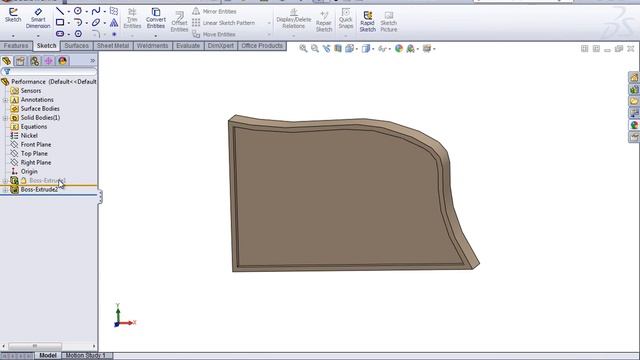This screenshot has height=360, width=640.
Task: Click Linear Sketch Pattern
Action: [x=224, y=23]
